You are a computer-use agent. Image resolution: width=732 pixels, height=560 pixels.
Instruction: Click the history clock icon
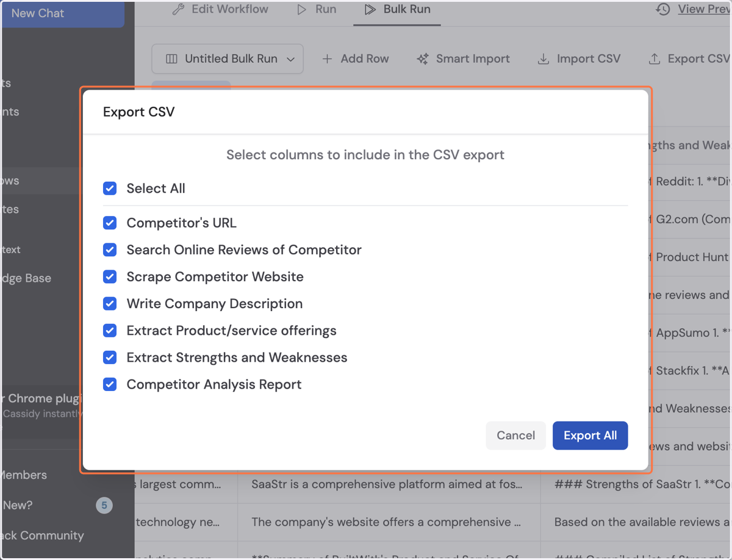pos(663,9)
